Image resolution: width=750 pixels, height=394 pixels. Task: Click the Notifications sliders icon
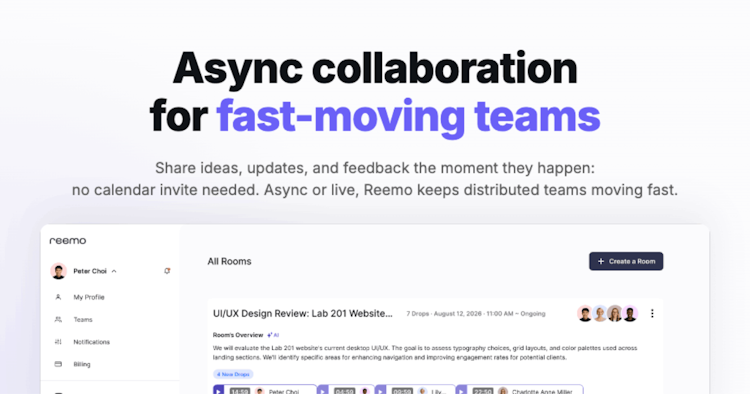coord(58,342)
